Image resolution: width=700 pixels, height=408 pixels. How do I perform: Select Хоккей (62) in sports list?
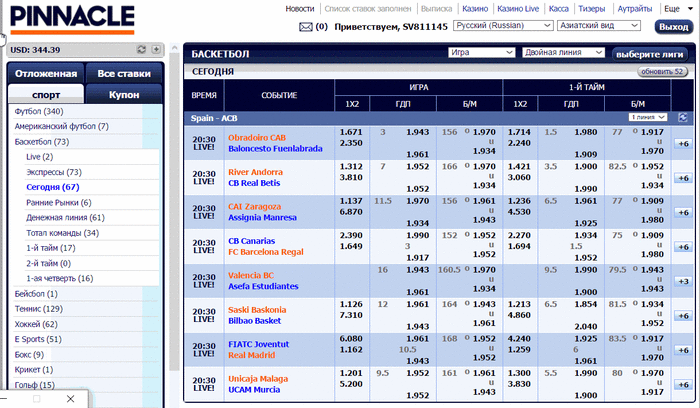coord(36,324)
